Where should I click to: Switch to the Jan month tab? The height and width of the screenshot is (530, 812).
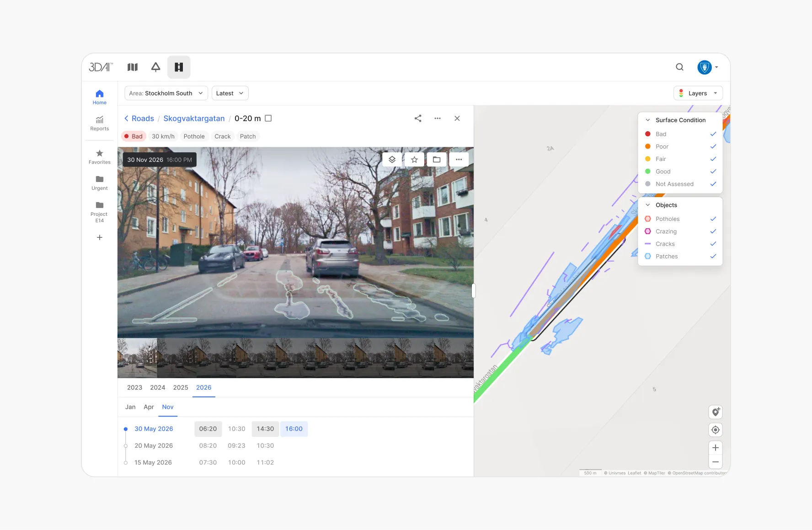[x=130, y=407]
